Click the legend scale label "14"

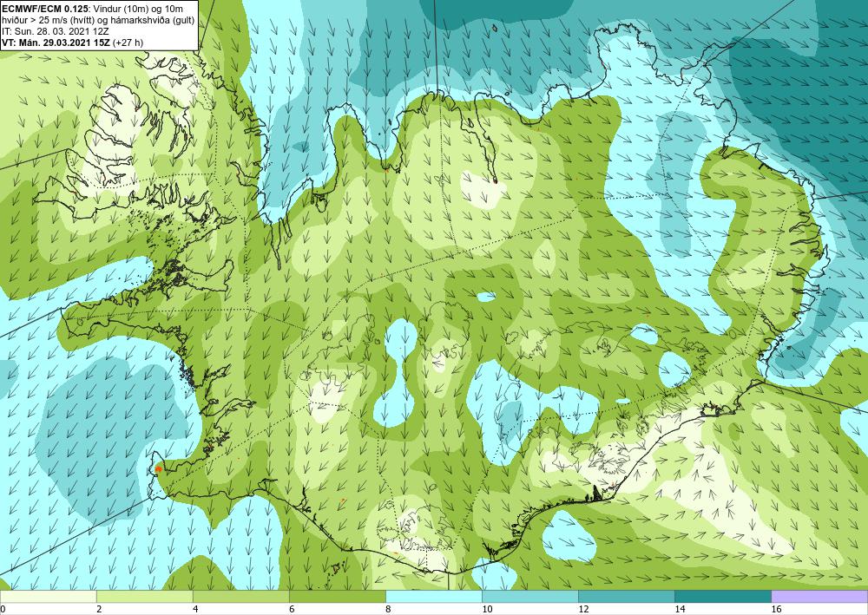681,610
